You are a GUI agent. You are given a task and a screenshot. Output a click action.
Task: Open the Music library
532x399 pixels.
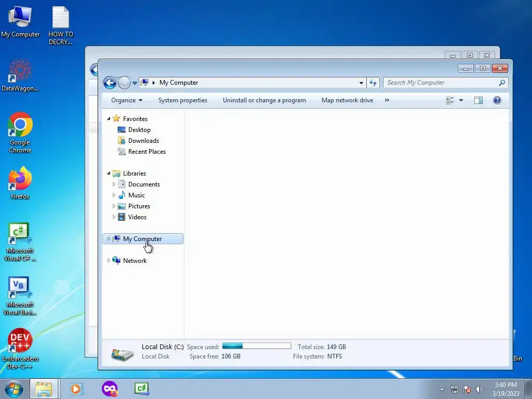point(137,195)
